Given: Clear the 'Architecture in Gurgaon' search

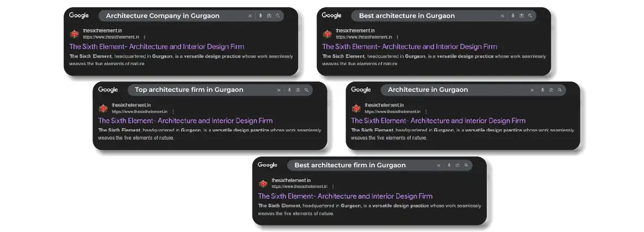Looking at the screenshot, I should [x=532, y=90].
